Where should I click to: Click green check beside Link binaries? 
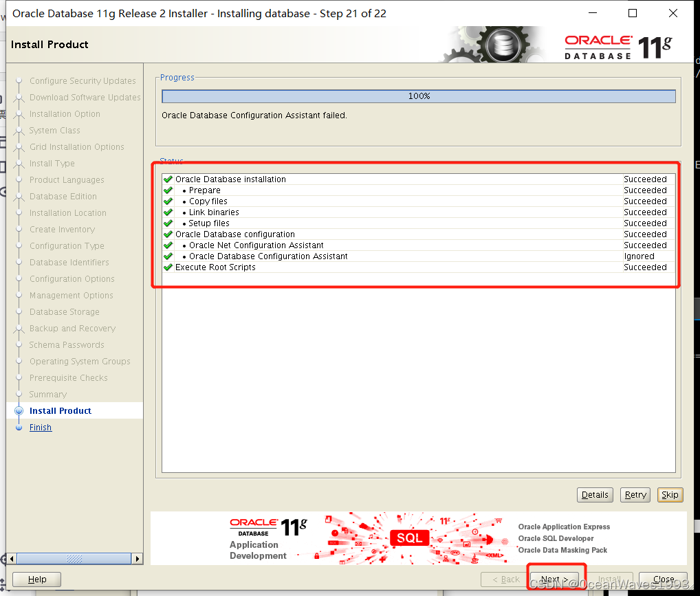click(168, 212)
